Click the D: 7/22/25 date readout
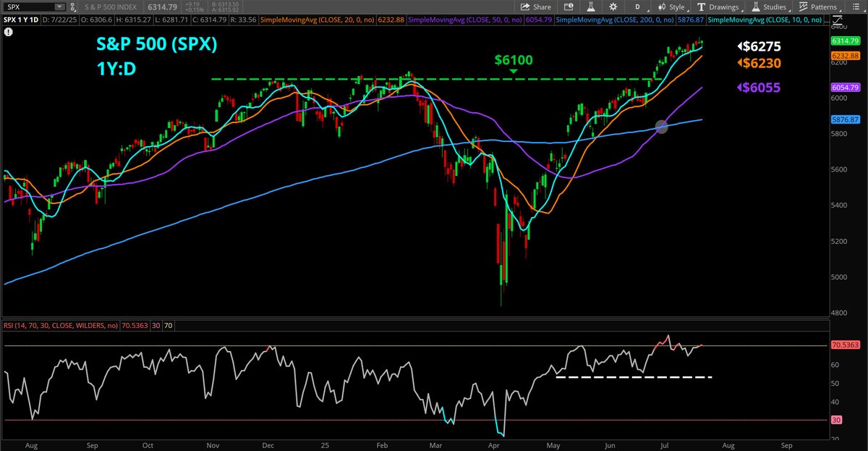 [60, 20]
